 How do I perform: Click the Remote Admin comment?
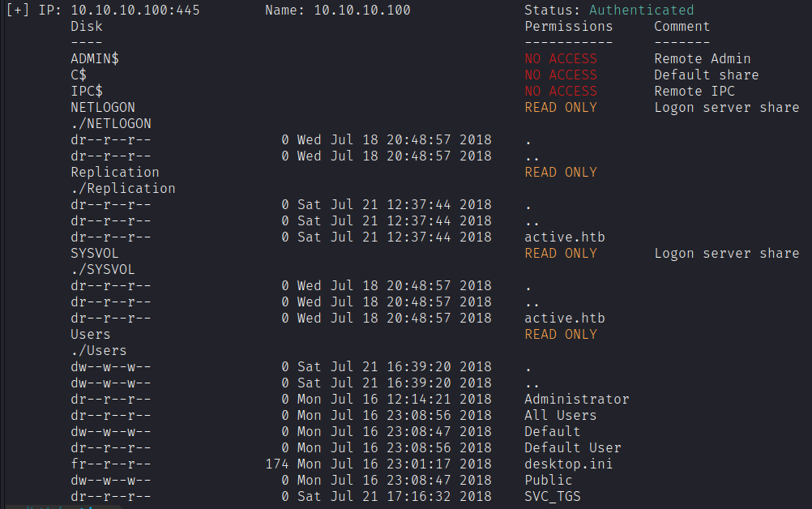(703, 58)
